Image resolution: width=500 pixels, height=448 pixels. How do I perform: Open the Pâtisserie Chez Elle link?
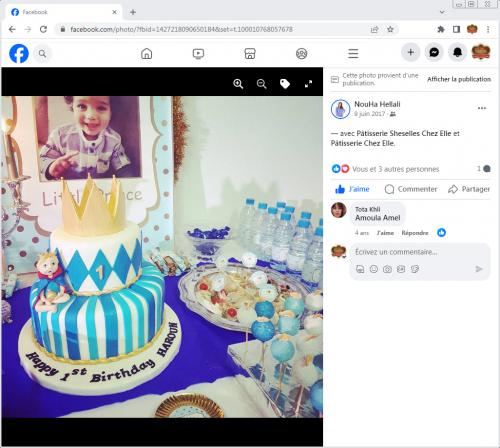click(363, 143)
